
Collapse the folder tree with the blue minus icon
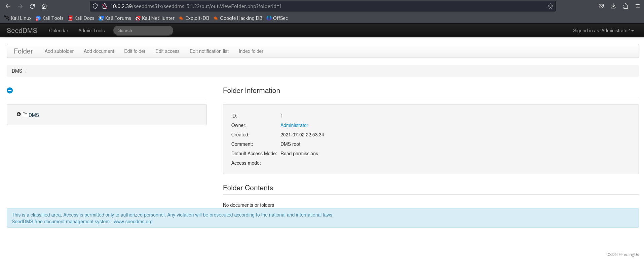pyautogui.click(x=10, y=90)
